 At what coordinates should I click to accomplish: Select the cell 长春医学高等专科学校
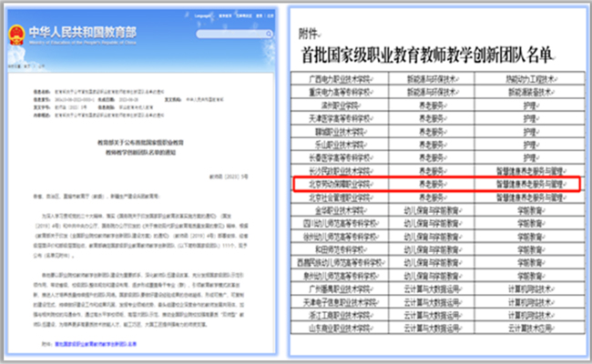coord(340,157)
